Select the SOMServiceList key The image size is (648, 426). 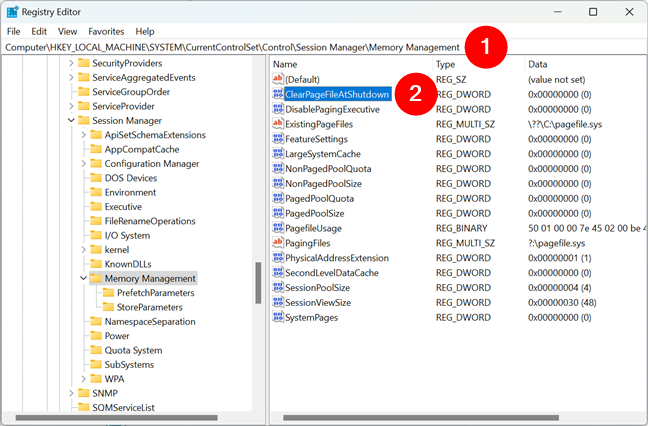click(x=124, y=407)
